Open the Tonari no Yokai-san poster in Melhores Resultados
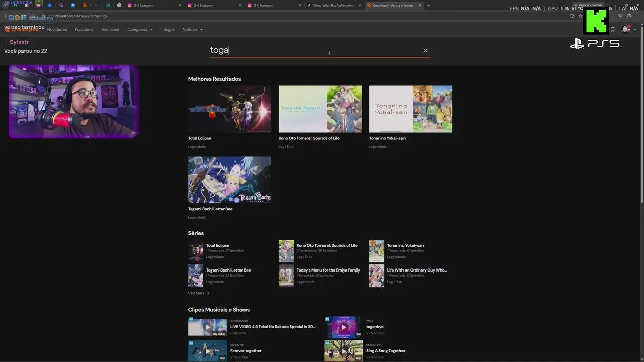644x362 pixels. [411, 109]
